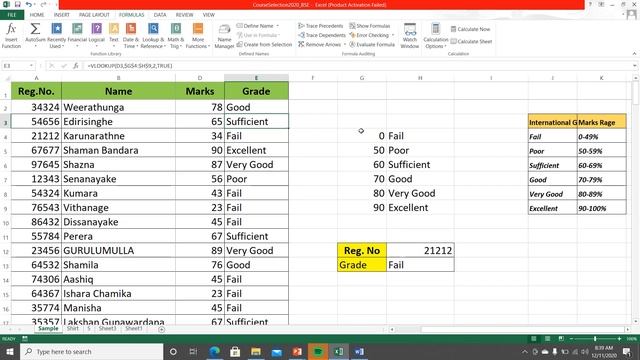Open Calculation Options menu
This screenshot has width=640, height=360.
click(x=436, y=36)
